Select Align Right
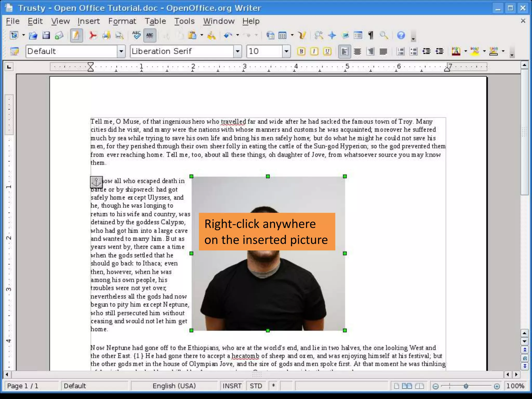The height and width of the screenshot is (399, 532). click(x=370, y=51)
